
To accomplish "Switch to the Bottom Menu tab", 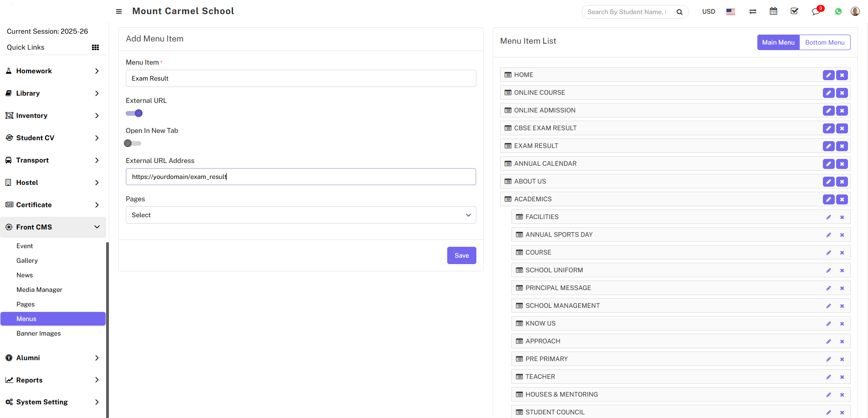I will click(824, 42).
